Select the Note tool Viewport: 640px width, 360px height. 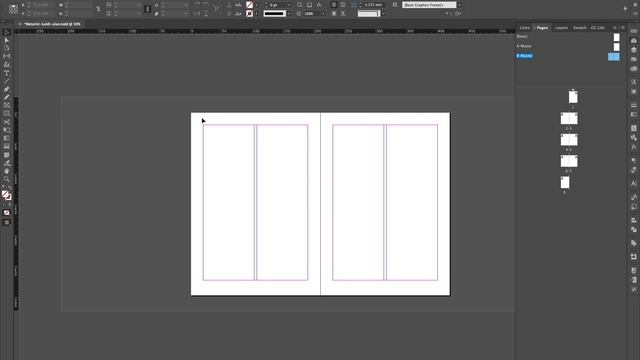pos(7,155)
